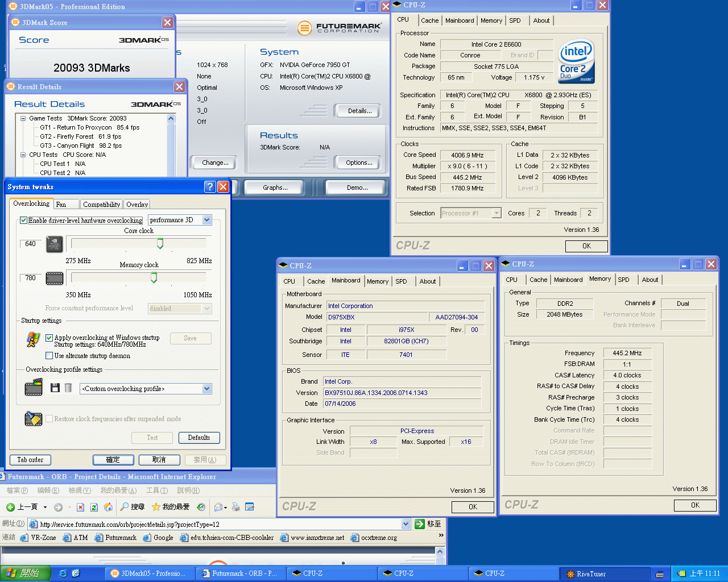This screenshot has height=582, width=728.
Task: Open the Back button history dropdown arrow
Action: pyautogui.click(x=44, y=507)
